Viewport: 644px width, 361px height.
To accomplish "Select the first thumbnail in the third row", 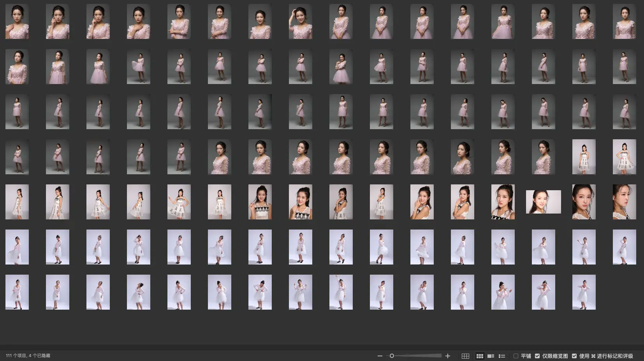I will 17,112.
